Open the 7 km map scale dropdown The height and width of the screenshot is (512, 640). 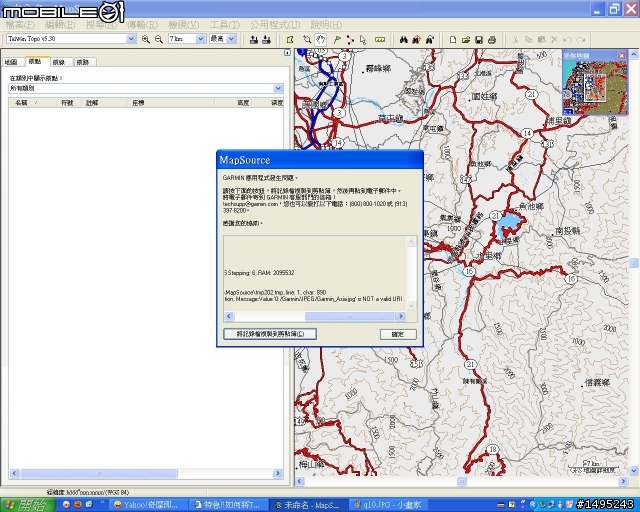tap(200, 39)
